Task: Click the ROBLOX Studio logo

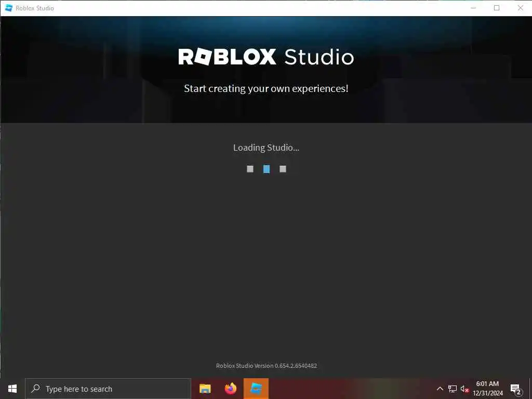Action: tap(267, 57)
